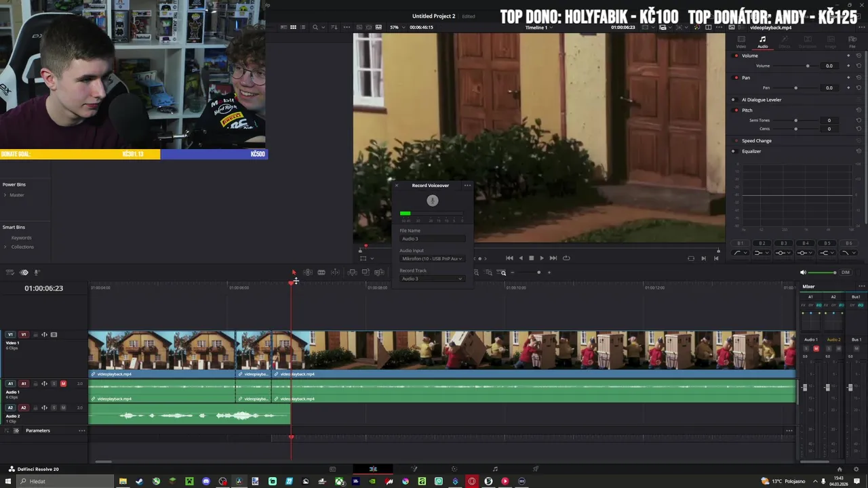Toggle loop playback in the viewer
The height and width of the screenshot is (488, 868).
tap(566, 258)
